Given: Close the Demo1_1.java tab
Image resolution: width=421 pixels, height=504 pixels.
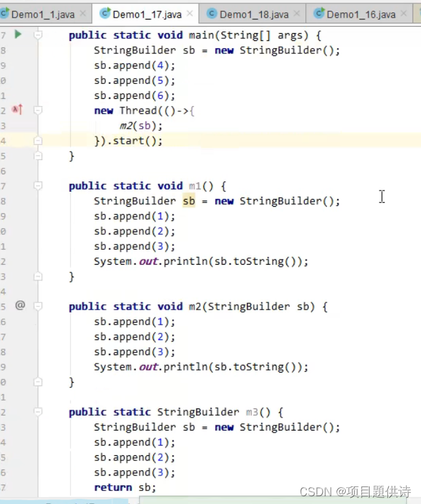Looking at the screenshot, I should pos(83,14).
